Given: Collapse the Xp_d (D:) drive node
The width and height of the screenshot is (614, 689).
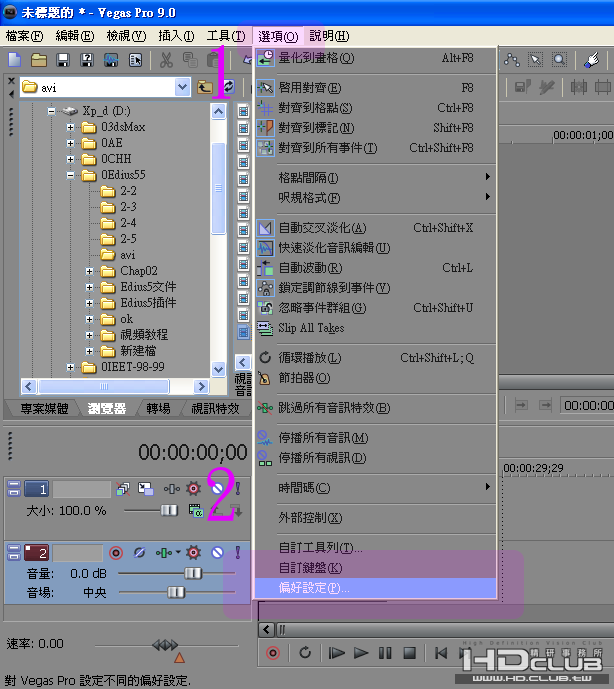Looking at the screenshot, I should [51, 111].
